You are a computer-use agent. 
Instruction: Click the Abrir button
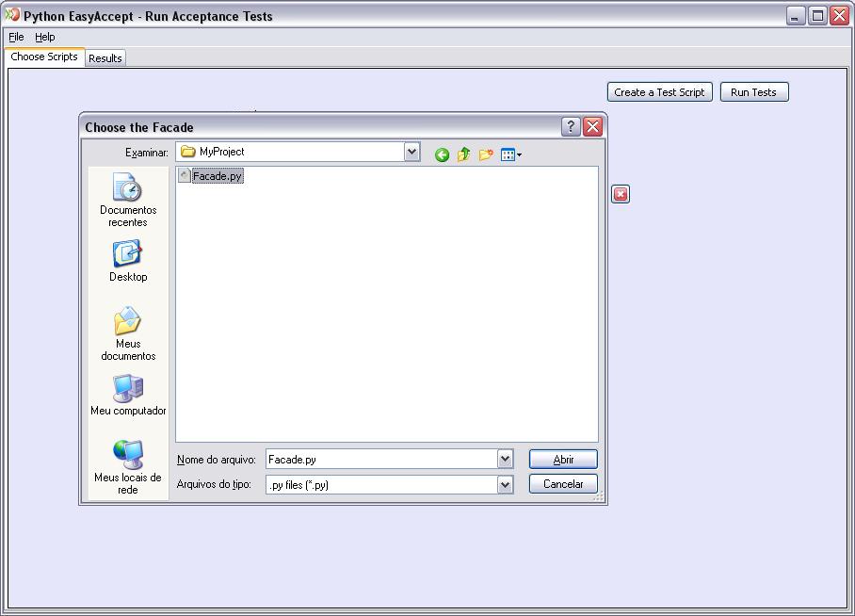click(x=562, y=459)
